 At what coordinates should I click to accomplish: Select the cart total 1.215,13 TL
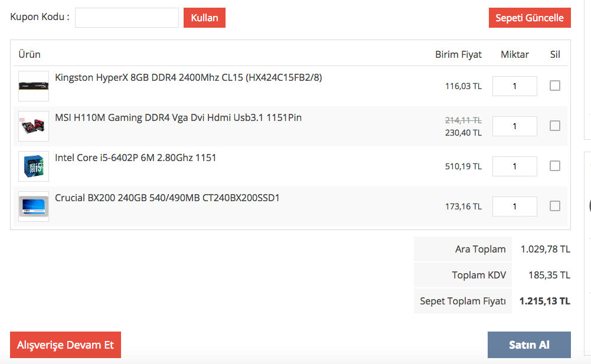(x=544, y=301)
